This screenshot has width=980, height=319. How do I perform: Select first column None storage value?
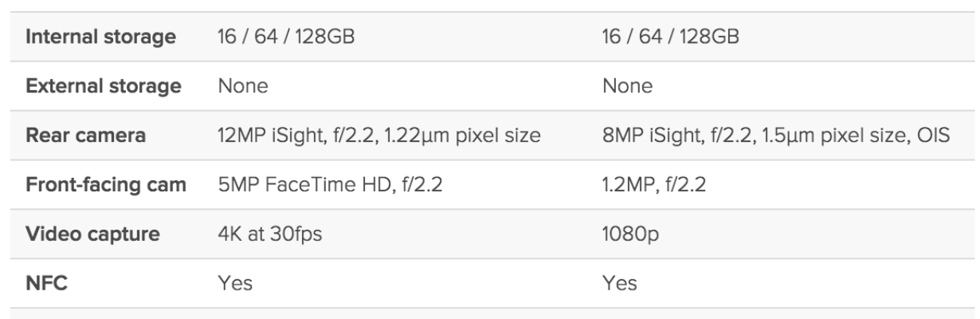pyautogui.click(x=242, y=87)
